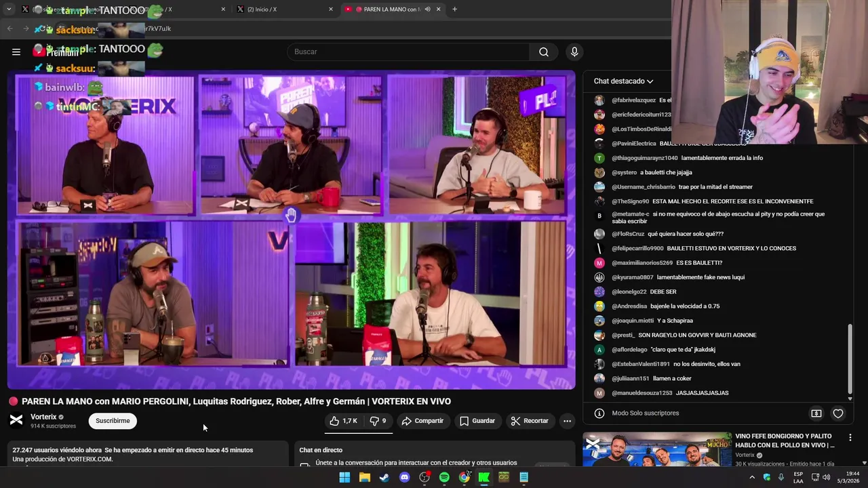Click @thiagoguimaraynz1040 chat username
The height and width of the screenshot is (488, 868).
click(x=645, y=158)
